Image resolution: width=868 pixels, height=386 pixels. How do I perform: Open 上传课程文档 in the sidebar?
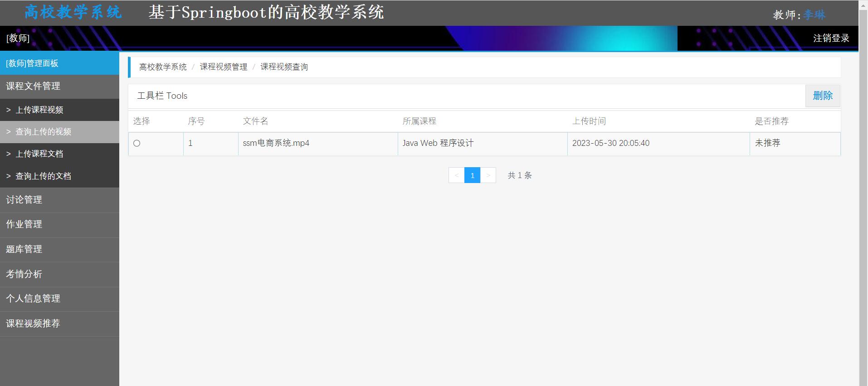pos(59,154)
